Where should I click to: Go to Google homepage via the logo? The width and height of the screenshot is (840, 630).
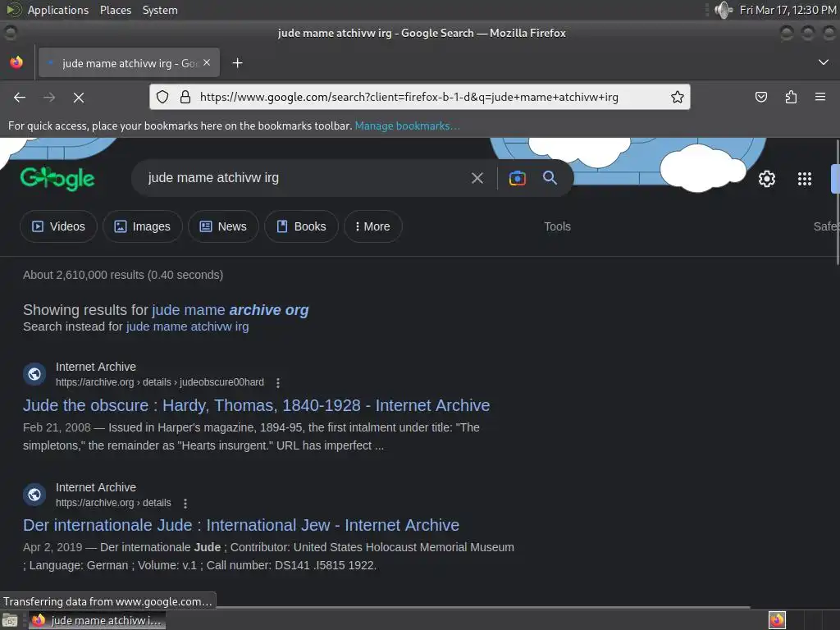point(57,178)
